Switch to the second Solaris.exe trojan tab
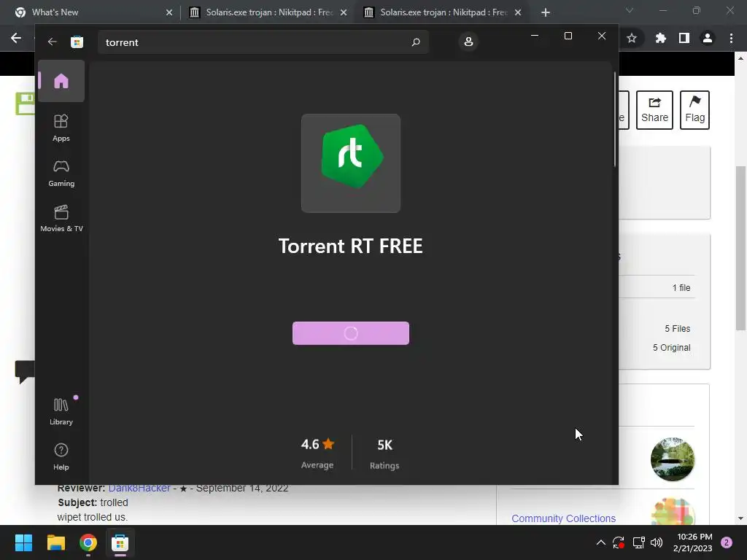This screenshot has height=560, width=747. (x=268, y=12)
